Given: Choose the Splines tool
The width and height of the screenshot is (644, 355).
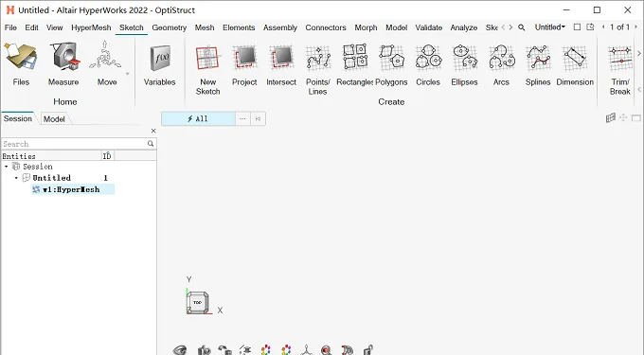Looking at the screenshot, I should pyautogui.click(x=538, y=63).
